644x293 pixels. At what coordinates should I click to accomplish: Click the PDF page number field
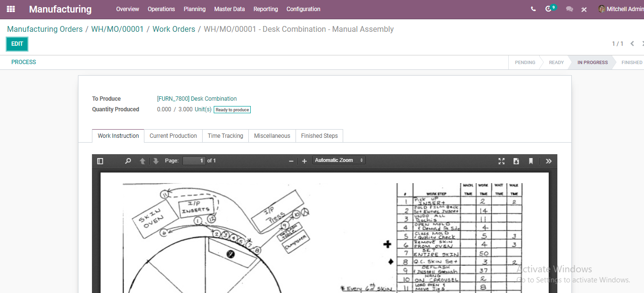pos(194,160)
